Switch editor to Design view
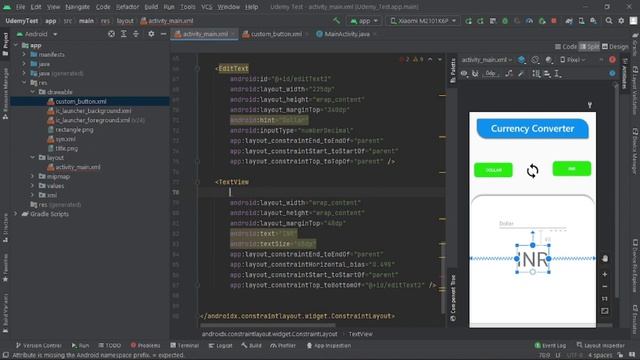This screenshot has width=640, height=360. coord(615,47)
